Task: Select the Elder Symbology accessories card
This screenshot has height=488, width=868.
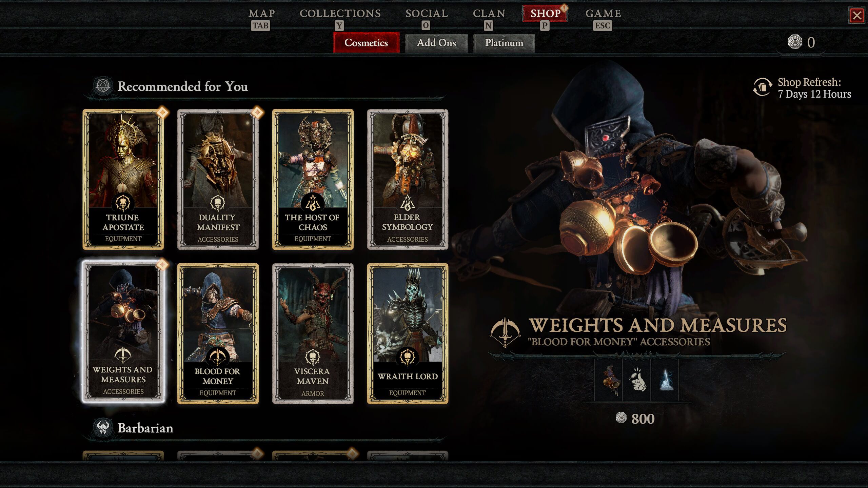Action: pyautogui.click(x=408, y=179)
